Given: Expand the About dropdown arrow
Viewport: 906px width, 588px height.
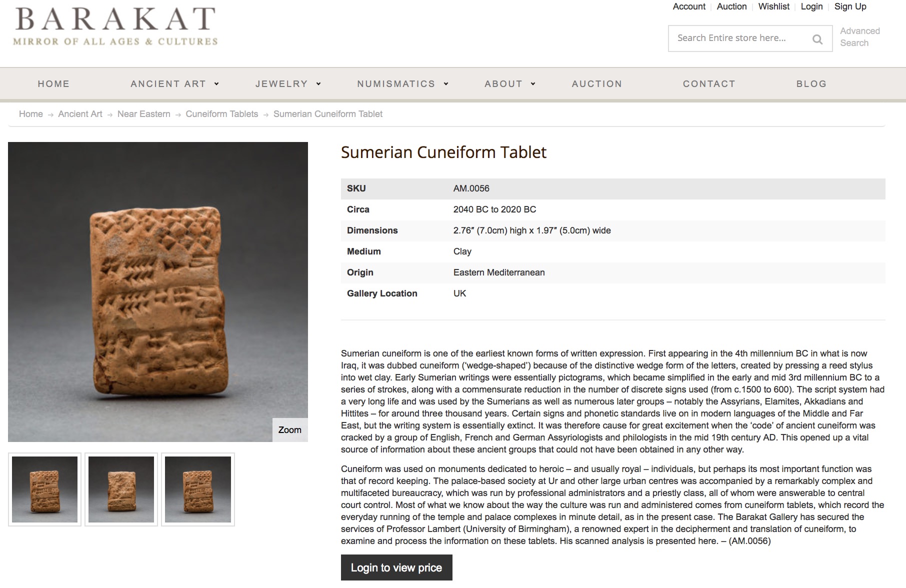Looking at the screenshot, I should [533, 84].
